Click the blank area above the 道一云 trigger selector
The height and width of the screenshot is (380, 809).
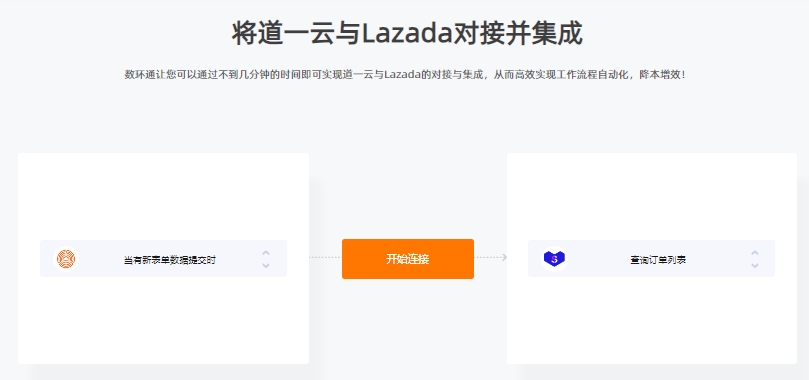[163, 196]
